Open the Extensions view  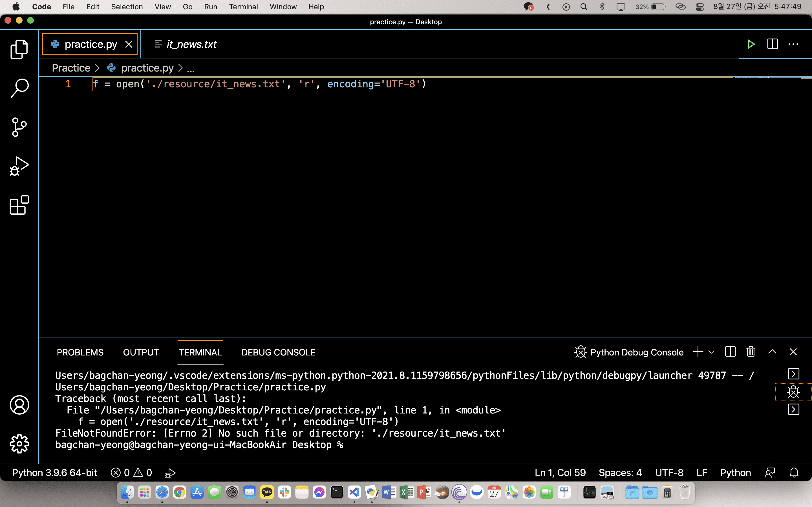(x=19, y=205)
